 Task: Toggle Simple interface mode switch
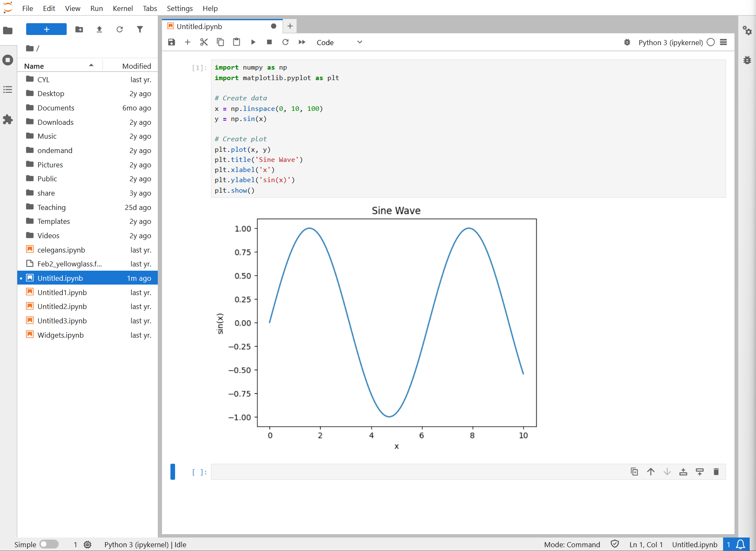click(x=49, y=544)
